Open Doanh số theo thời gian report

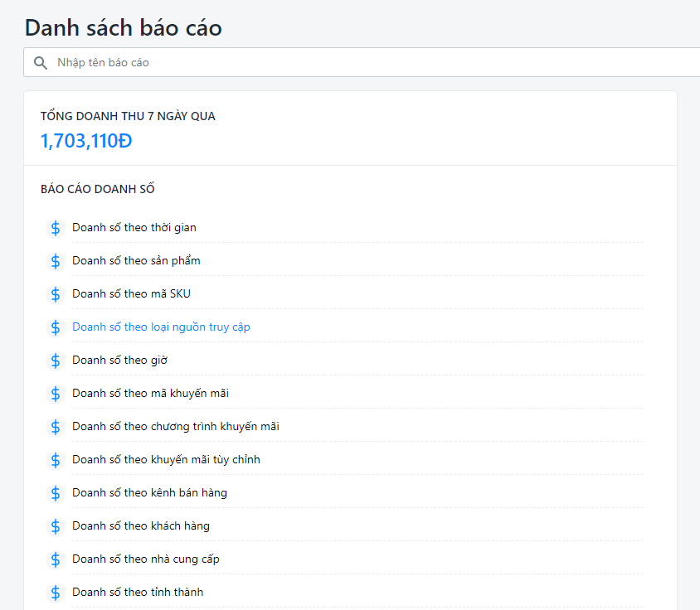(x=134, y=227)
